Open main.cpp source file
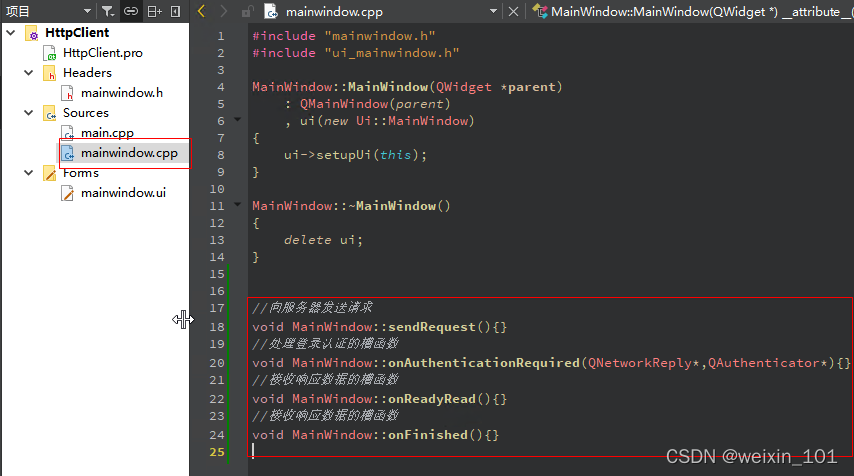 point(107,133)
